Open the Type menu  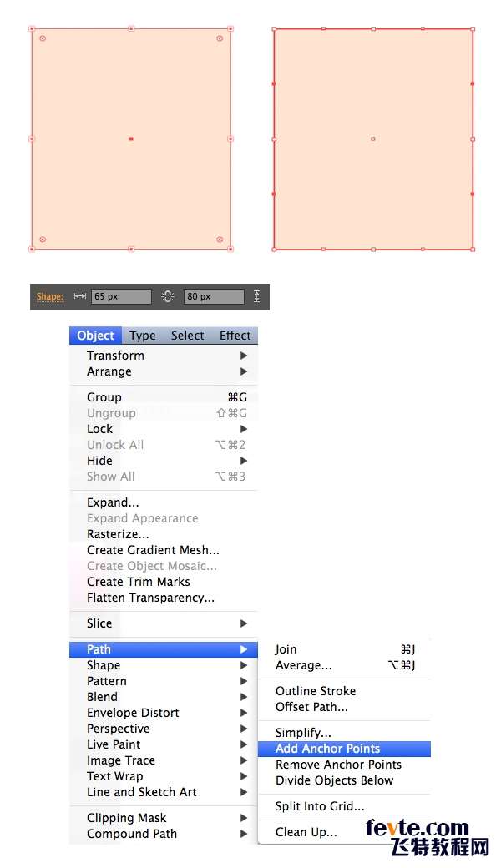142,336
